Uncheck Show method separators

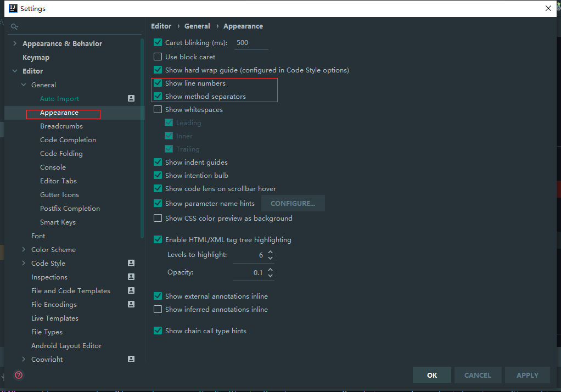[x=158, y=96]
